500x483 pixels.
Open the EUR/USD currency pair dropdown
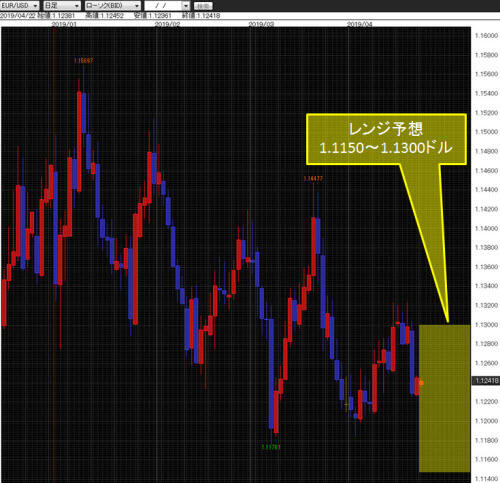19,5
